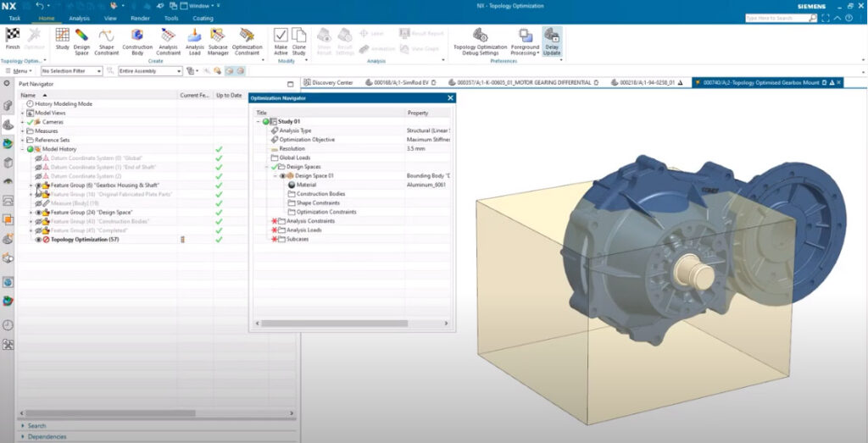The width and height of the screenshot is (868, 443).
Task: Show the Original Fabricated Plate Parts group
Action: [x=39, y=194]
